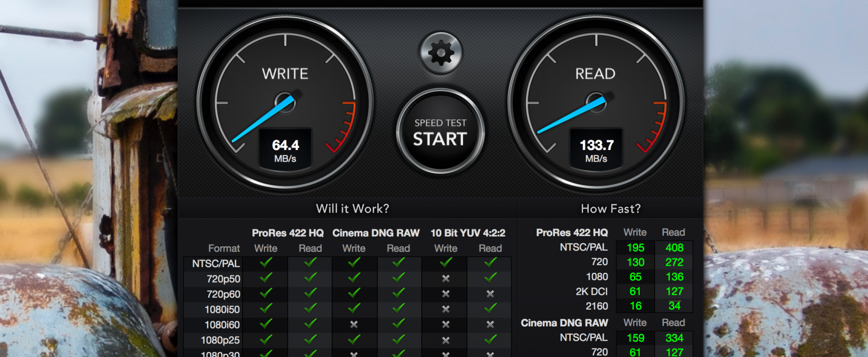Click NTSC/PAL Cinema DNG RAW Read checkmark
This screenshot has width=868, height=357.
(399, 263)
